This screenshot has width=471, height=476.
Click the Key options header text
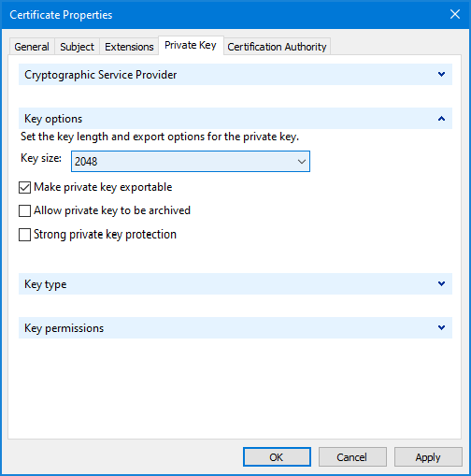click(53, 119)
